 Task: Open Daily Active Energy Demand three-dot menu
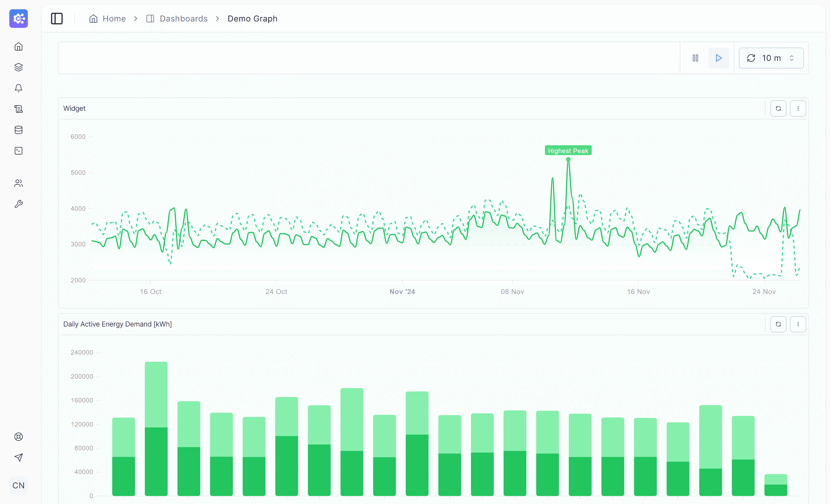pyautogui.click(x=798, y=324)
